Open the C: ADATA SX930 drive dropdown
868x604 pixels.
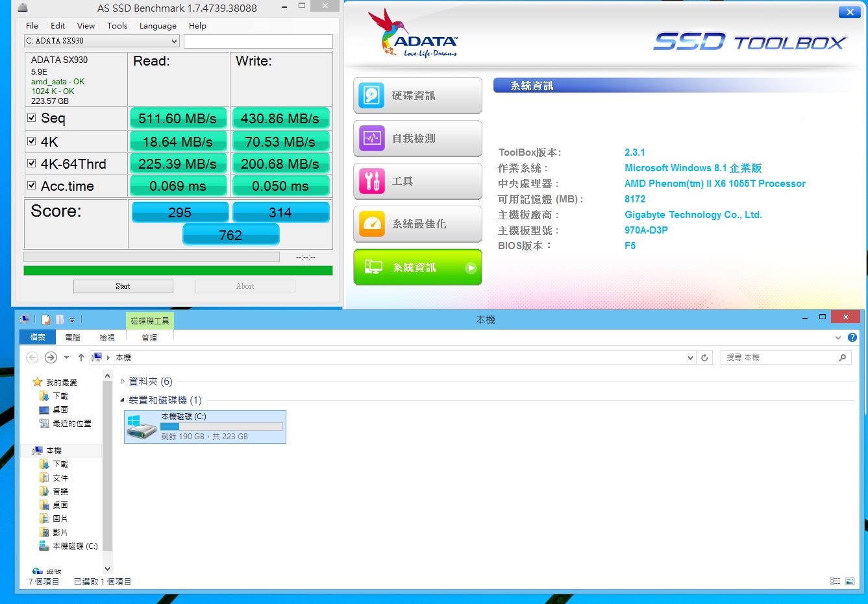pos(102,41)
